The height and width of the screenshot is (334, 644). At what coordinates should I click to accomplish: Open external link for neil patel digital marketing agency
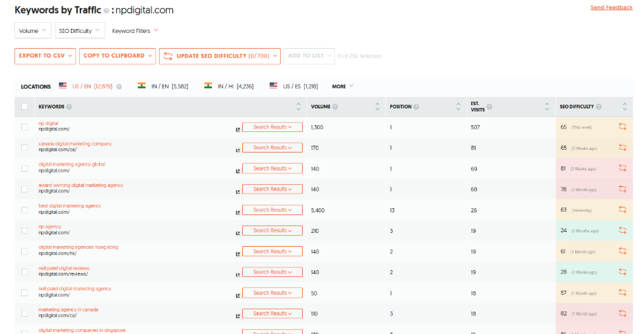tap(237, 296)
